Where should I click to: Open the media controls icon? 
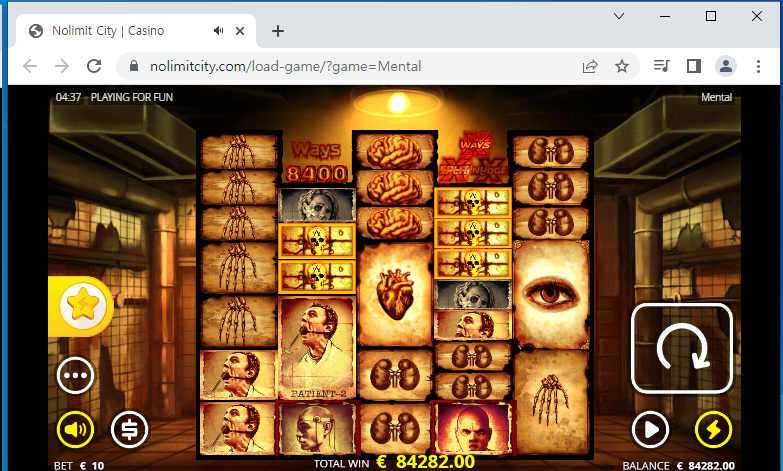(662, 66)
